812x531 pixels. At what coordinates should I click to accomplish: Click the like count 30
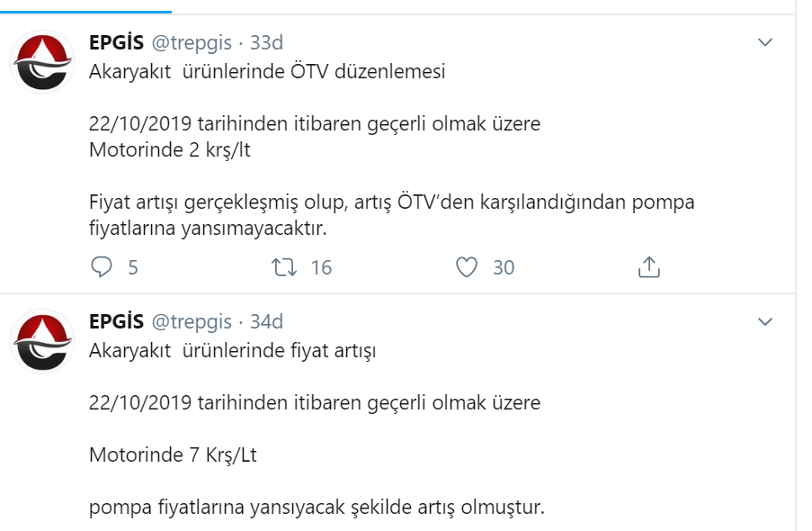click(x=504, y=267)
